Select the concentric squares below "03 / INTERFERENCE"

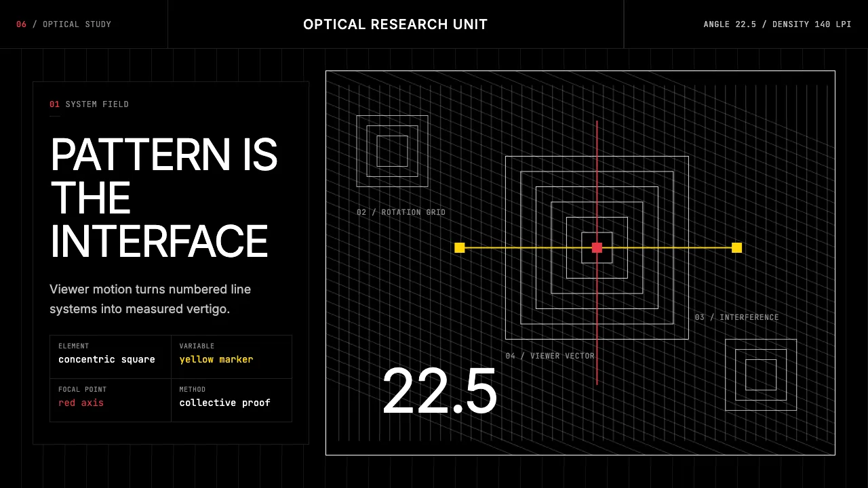click(x=761, y=375)
